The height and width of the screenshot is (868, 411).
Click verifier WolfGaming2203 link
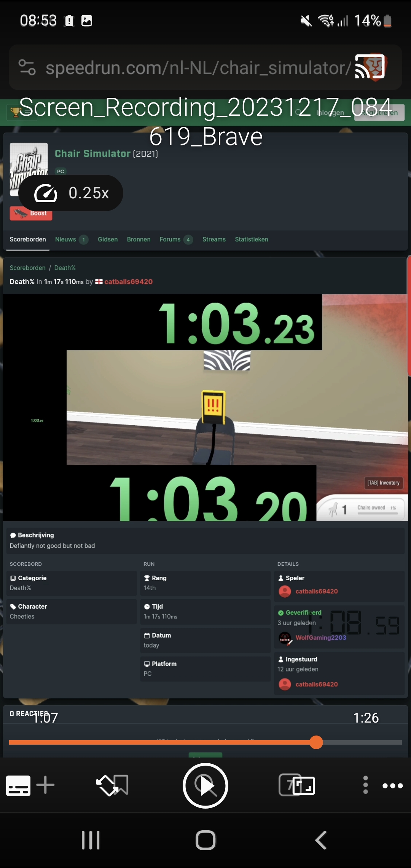click(x=321, y=638)
